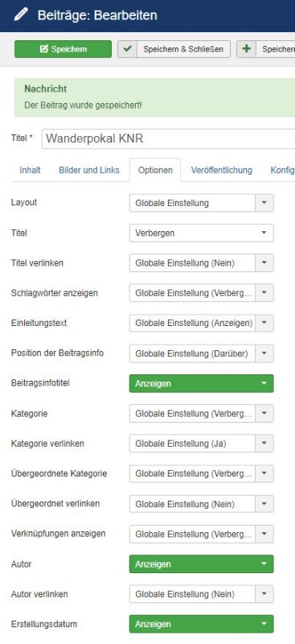The image size is (295, 644).
Task: Click the checkmark icon for Speichern & Schließen
Action: pyautogui.click(x=128, y=49)
